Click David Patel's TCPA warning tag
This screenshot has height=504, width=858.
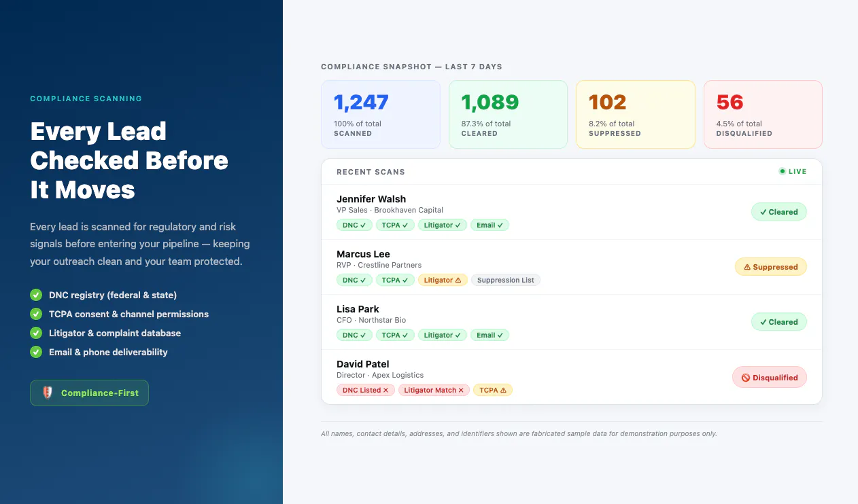(x=493, y=390)
